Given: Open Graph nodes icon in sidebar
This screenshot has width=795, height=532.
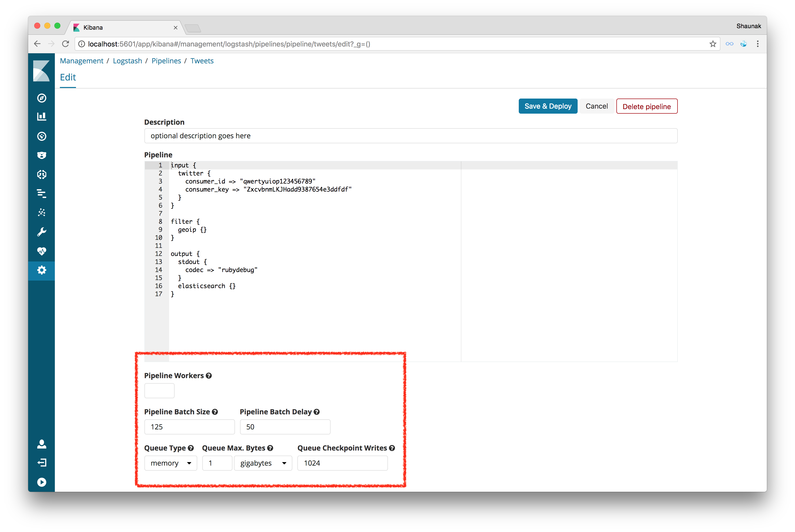Looking at the screenshot, I should pyautogui.click(x=42, y=212).
